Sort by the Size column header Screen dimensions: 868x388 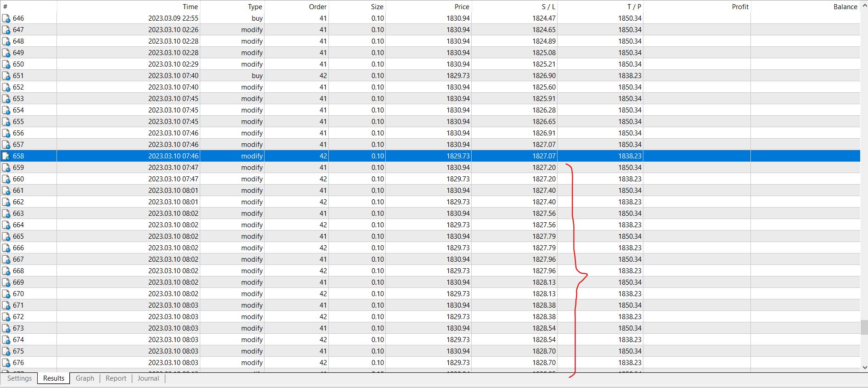[x=357, y=6]
